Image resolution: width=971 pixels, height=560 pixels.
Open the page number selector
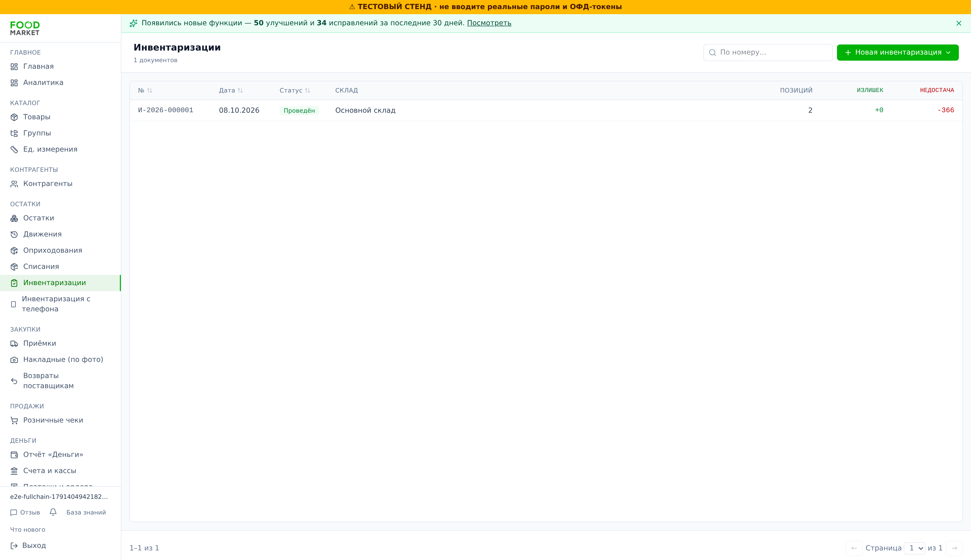[914, 548]
